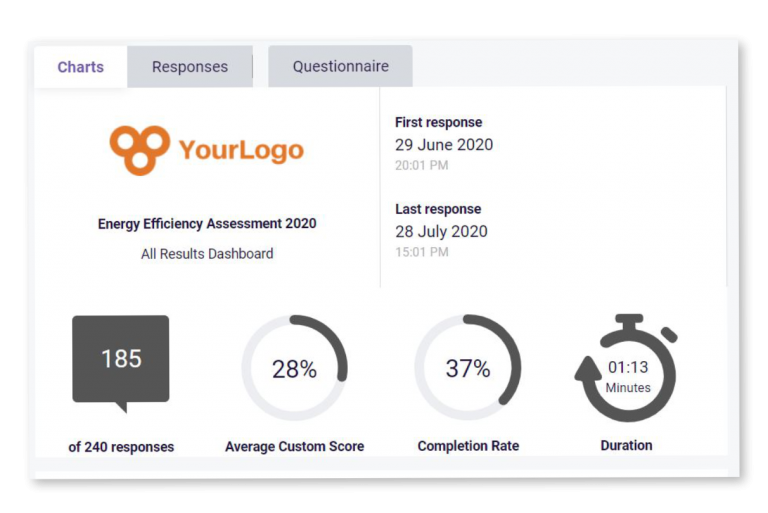Click the 28% average score ring

294,369
